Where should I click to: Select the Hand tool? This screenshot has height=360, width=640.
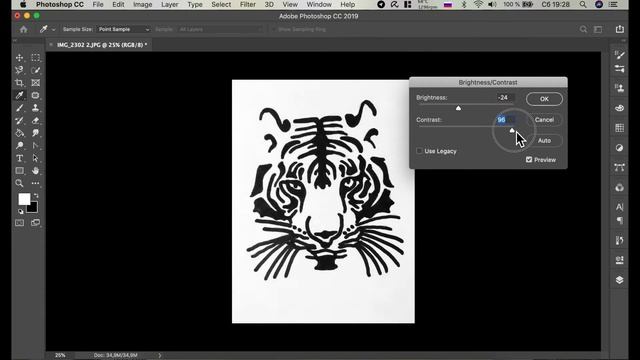coord(36,171)
